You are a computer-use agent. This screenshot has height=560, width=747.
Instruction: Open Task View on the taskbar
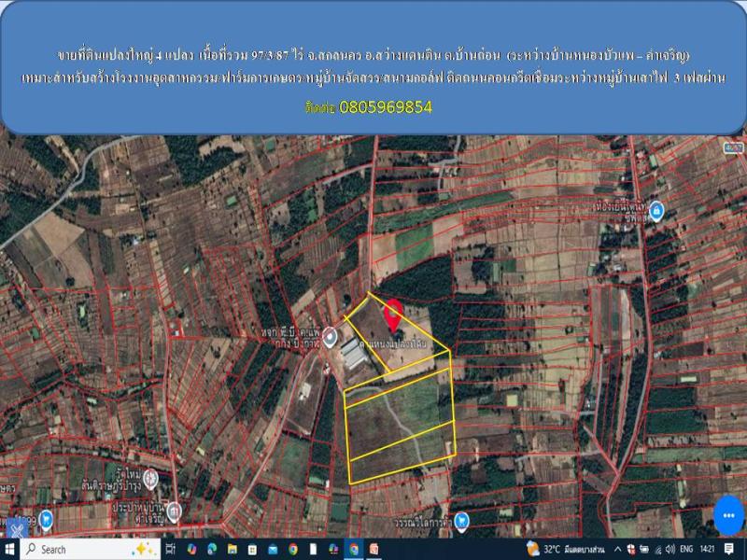[170, 549]
